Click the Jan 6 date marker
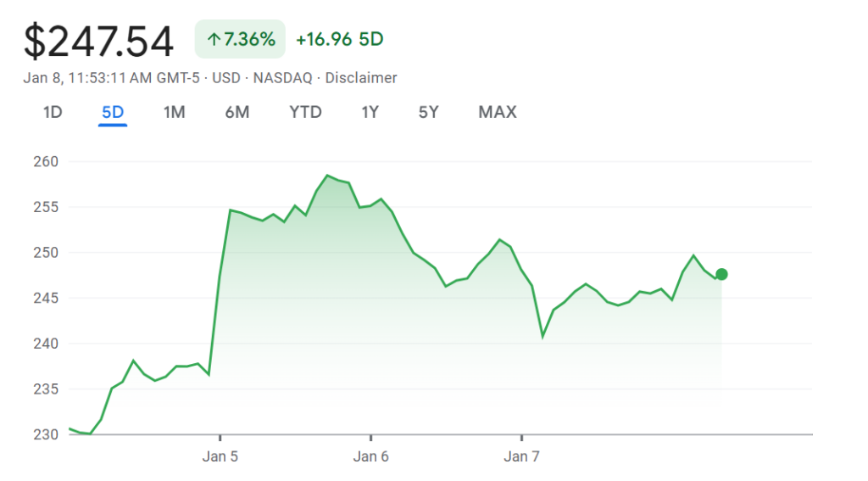The height and width of the screenshot is (481, 868). 370,456
